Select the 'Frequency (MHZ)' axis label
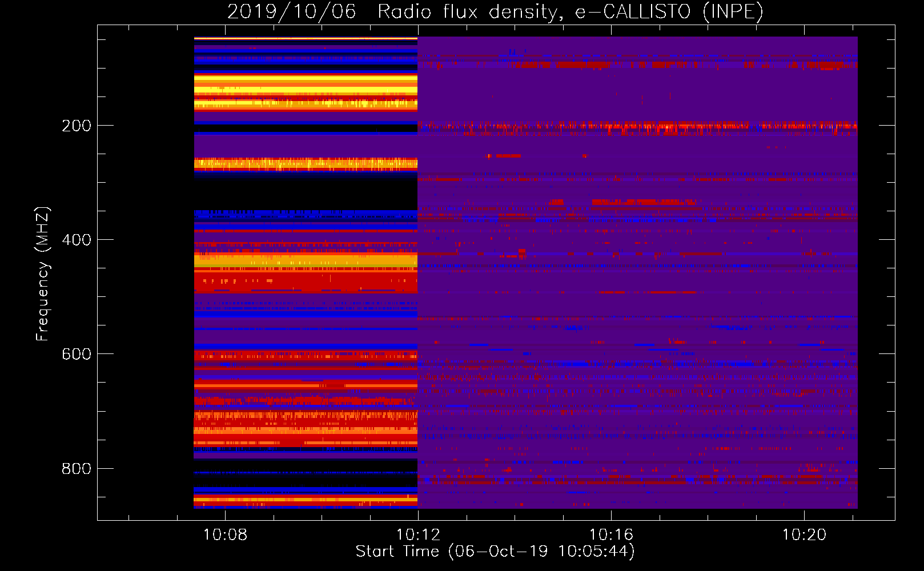 point(43,274)
